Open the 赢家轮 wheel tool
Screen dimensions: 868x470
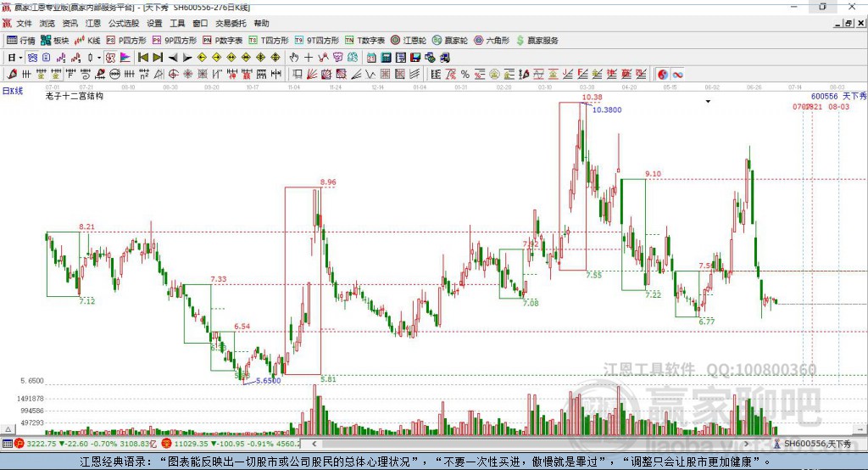[450, 41]
